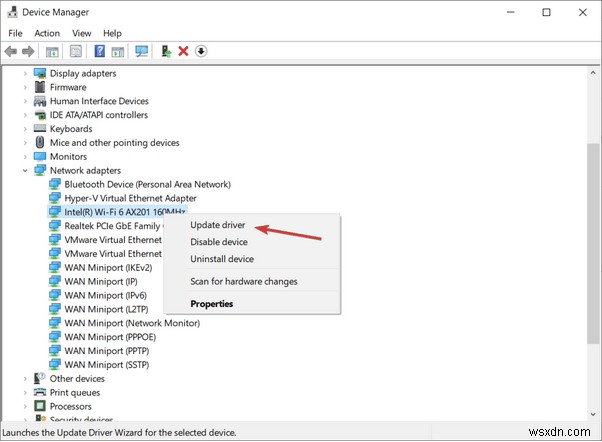Click the Other devices category icon
This screenshot has height=442, width=602.
(40, 378)
